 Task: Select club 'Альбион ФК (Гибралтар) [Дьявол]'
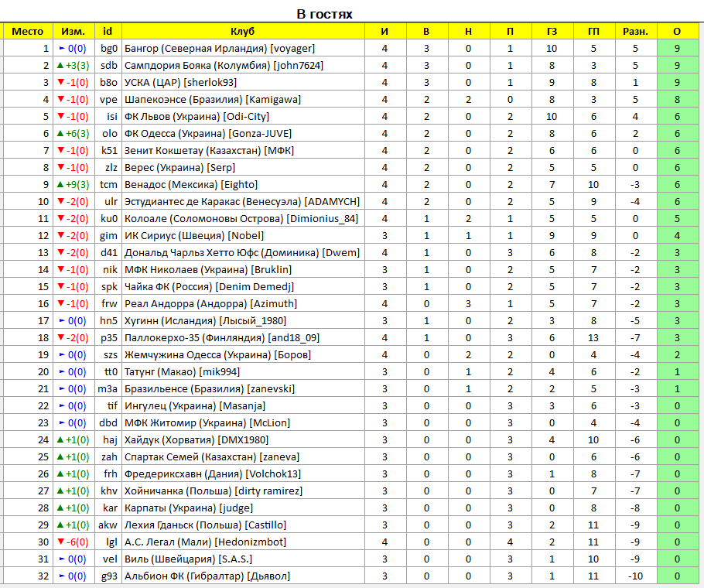pos(207,576)
